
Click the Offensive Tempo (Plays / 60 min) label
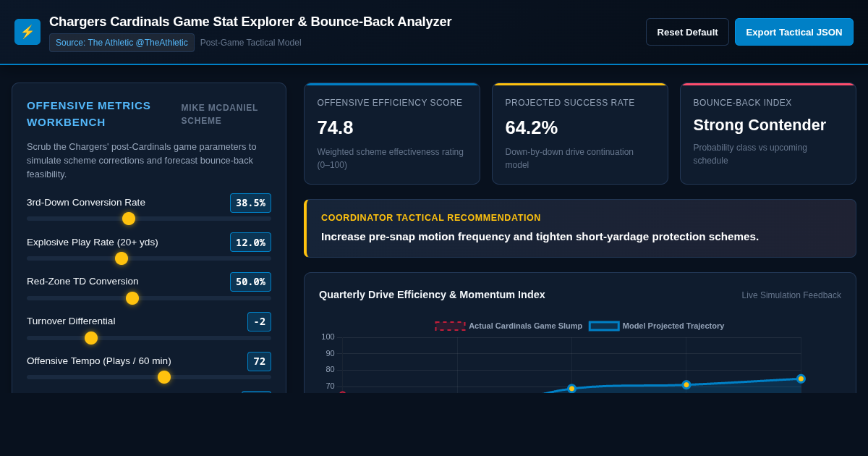click(99, 361)
